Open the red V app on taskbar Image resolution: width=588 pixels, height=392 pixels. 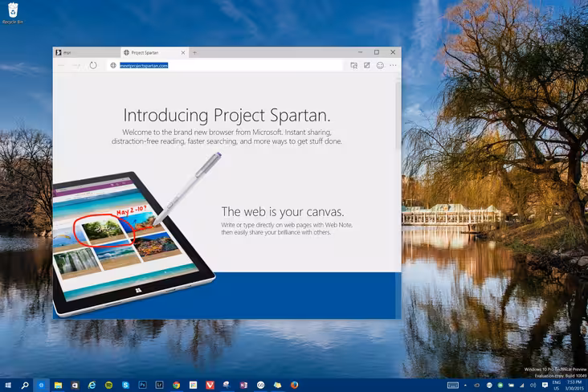[210, 386]
